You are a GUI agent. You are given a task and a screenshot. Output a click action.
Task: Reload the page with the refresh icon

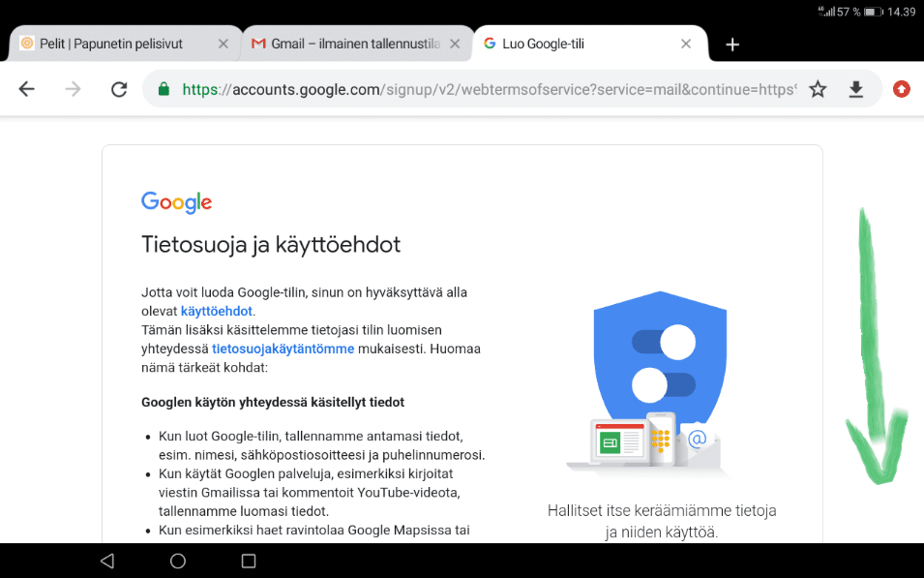119,89
